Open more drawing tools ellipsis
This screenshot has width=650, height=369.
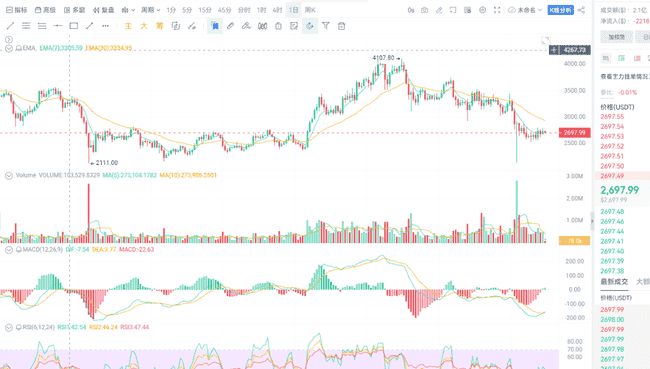click(x=105, y=26)
